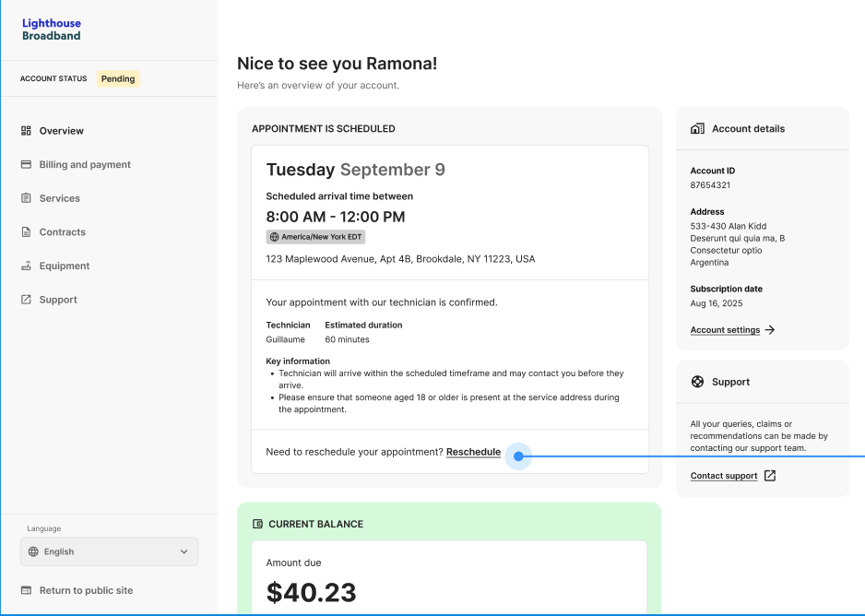This screenshot has width=865, height=616.
Task: Open the Contracts menu item
Action: (x=63, y=231)
